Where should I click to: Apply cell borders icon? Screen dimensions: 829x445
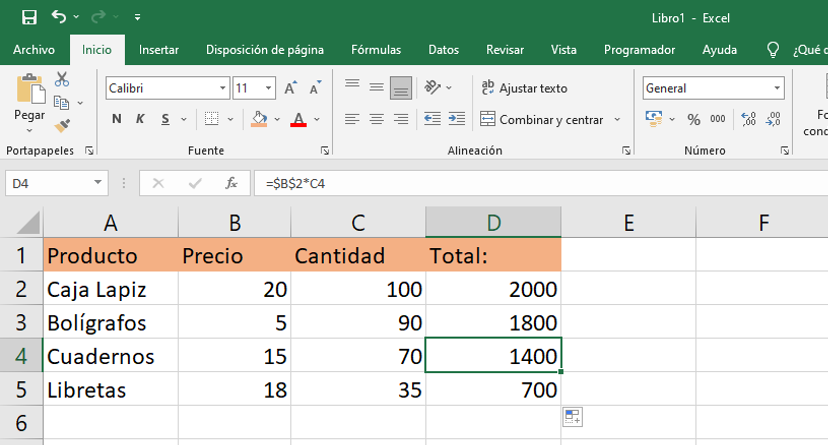211,119
